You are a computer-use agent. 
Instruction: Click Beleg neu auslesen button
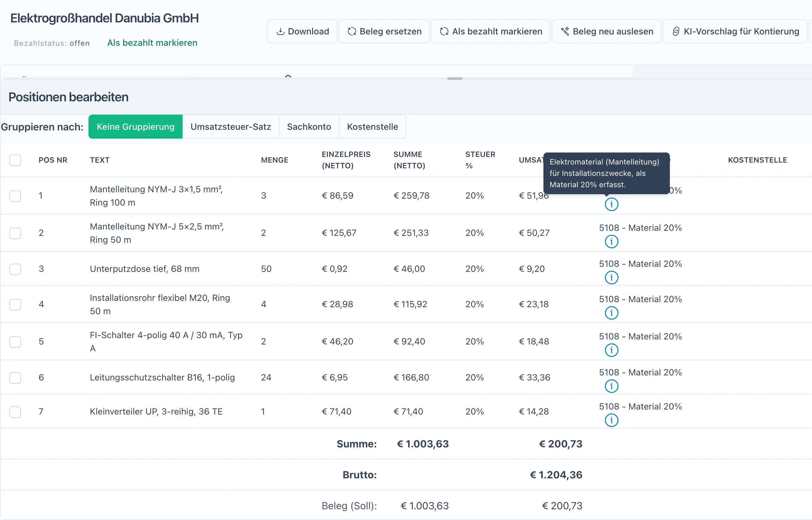point(607,31)
